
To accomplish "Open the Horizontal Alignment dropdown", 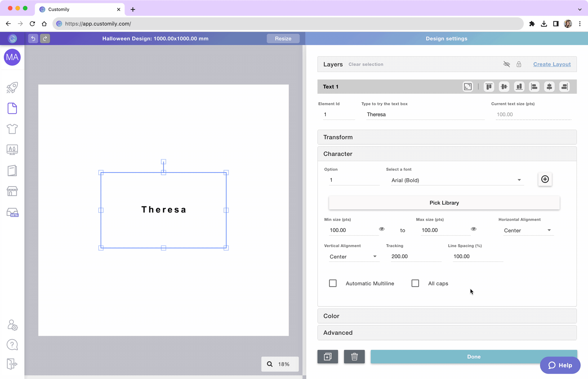I will 527,230.
